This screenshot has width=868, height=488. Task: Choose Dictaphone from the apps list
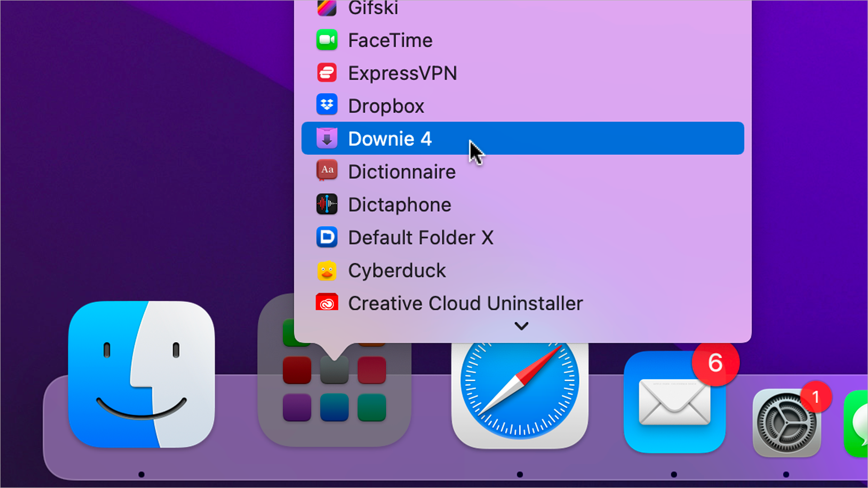tap(523, 204)
